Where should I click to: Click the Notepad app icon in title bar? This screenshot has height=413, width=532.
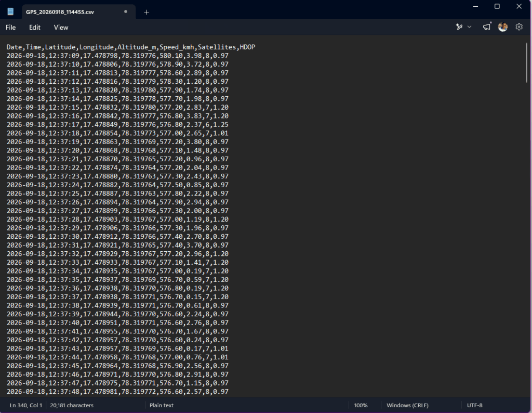point(10,11)
